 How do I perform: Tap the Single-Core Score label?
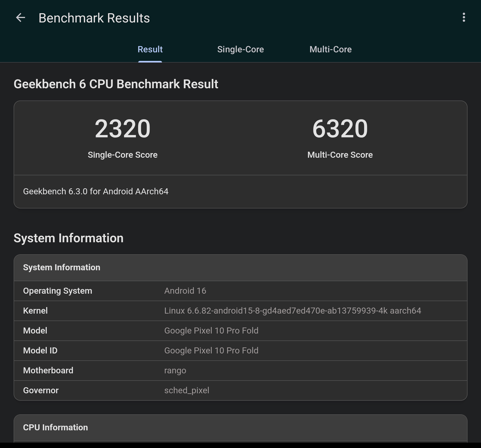tap(123, 155)
